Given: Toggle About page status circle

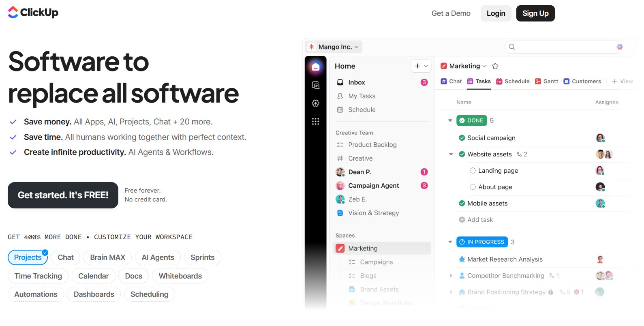Looking at the screenshot, I should pos(473,187).
